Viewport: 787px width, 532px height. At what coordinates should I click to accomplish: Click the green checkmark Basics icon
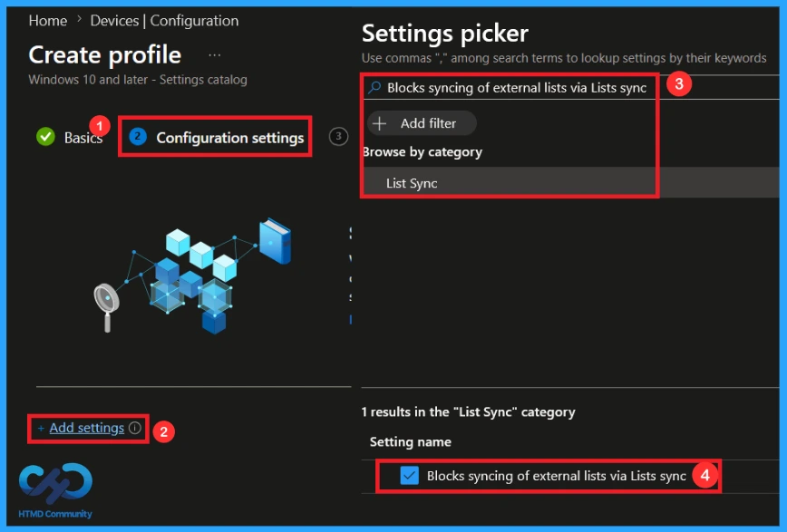pos(45,137)
